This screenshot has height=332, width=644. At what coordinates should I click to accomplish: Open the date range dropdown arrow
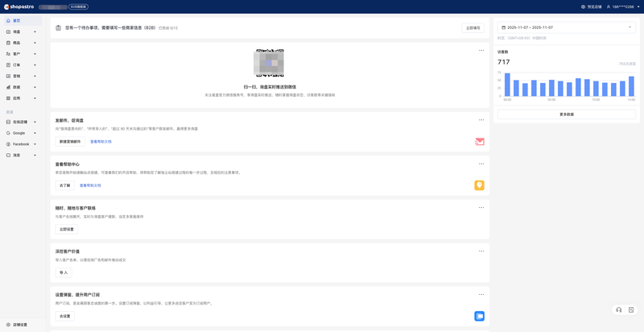click(x=630, y=27)
